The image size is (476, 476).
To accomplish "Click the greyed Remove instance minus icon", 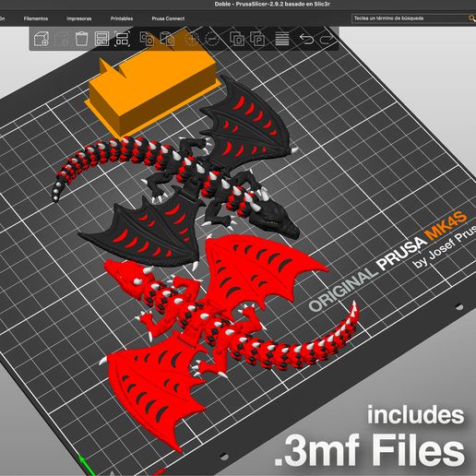I will point(212,40).
